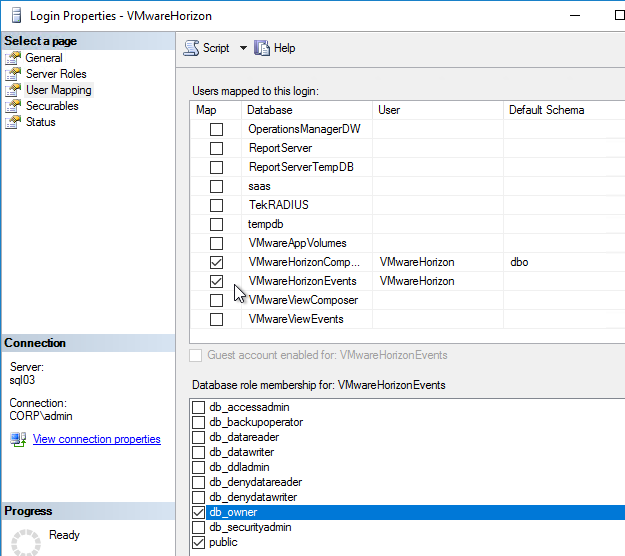
Task: Uncheck the db_owner role checkbox
Action: [x=199, y=512]
